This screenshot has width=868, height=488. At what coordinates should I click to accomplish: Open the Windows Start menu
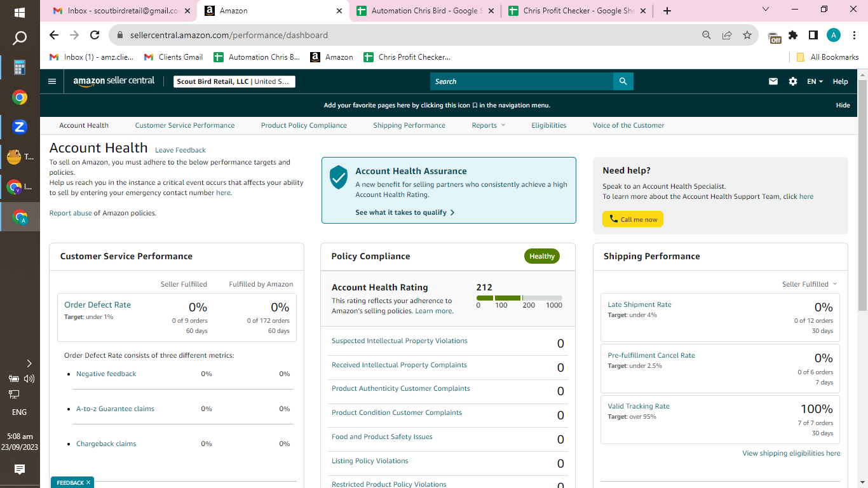[20, 12]
